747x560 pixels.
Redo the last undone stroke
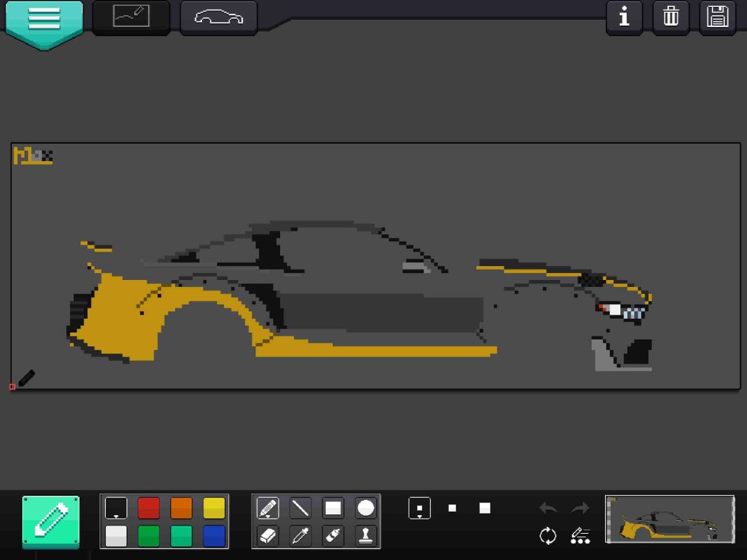point(580,508)
